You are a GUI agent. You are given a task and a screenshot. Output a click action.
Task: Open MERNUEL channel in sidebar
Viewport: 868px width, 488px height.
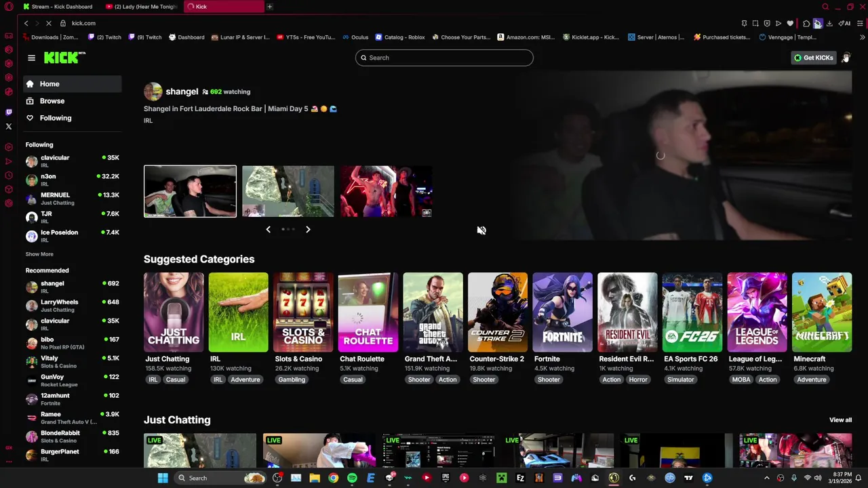(73, 198)
